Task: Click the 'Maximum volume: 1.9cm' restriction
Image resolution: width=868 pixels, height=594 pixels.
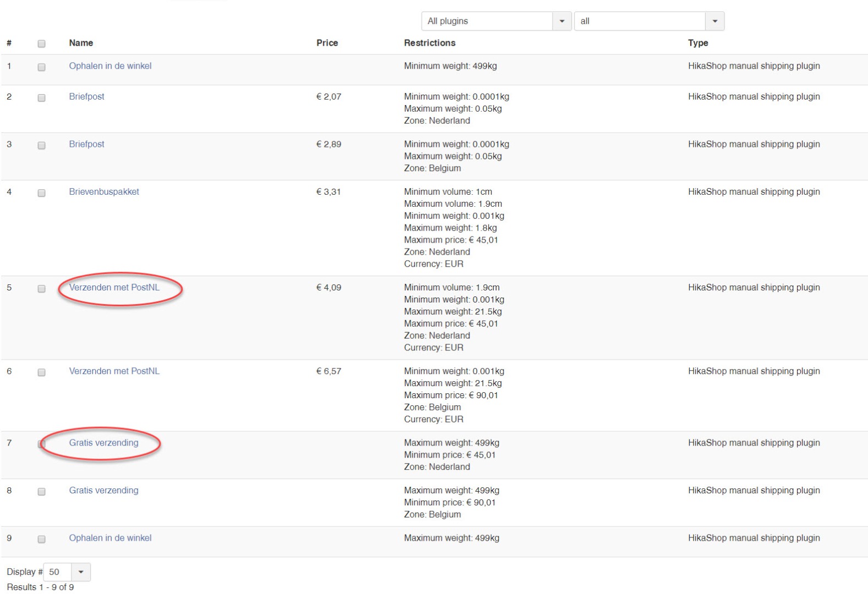Action: (x=453, y=204)
